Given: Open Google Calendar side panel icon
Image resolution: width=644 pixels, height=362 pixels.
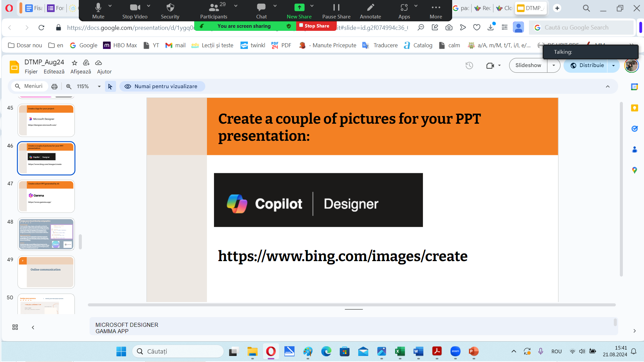Looking at the screenshot, I should tap(634, 87).
